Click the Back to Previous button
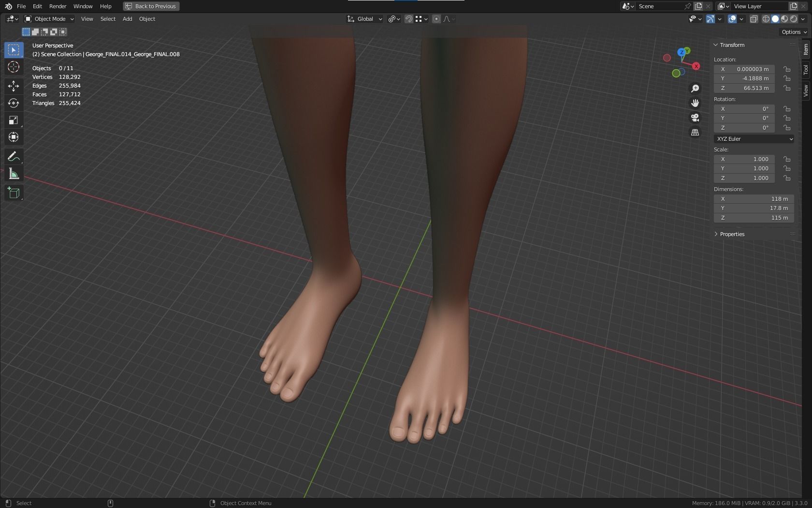Screen dimensions: 812x508 (x=151, y=6)
